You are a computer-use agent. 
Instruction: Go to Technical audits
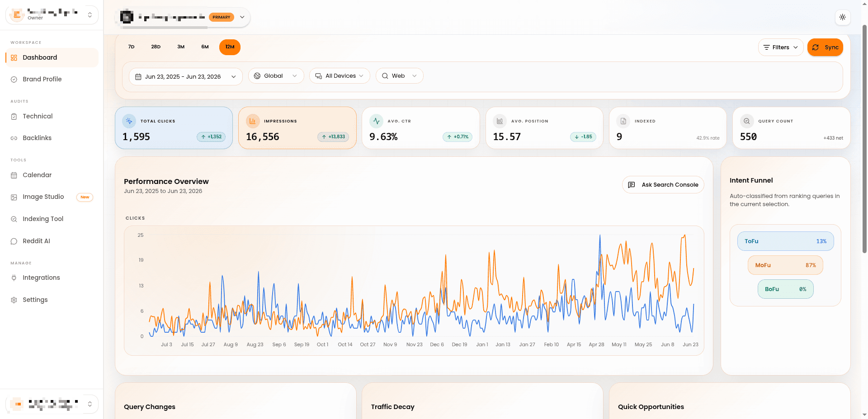[x=52, y=116]
